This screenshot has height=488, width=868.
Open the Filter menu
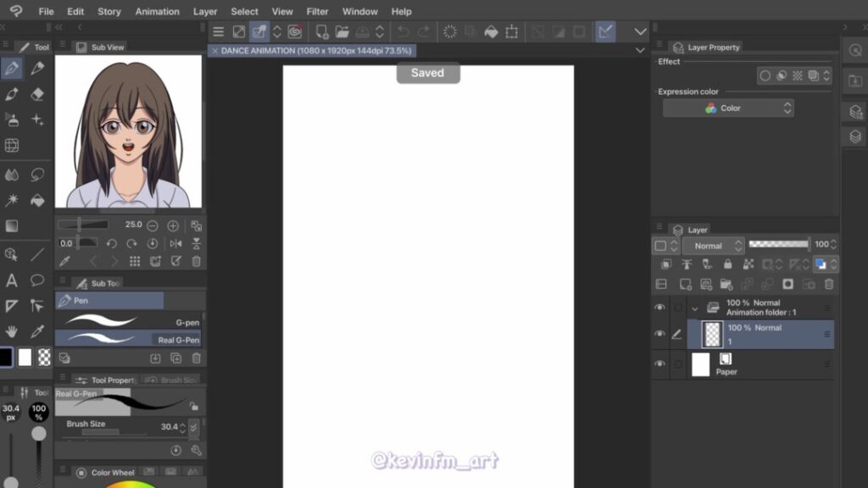pos(317,11)
